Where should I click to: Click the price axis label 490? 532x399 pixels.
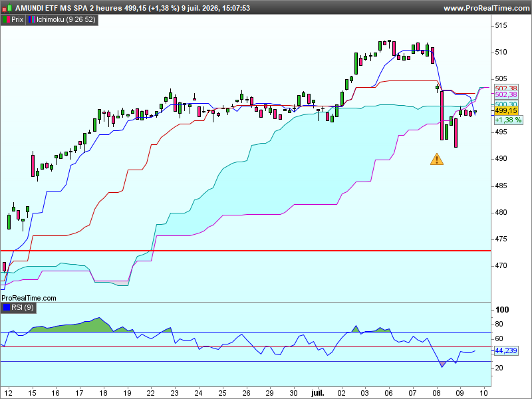pyautogui.click(x=501, y=159)
